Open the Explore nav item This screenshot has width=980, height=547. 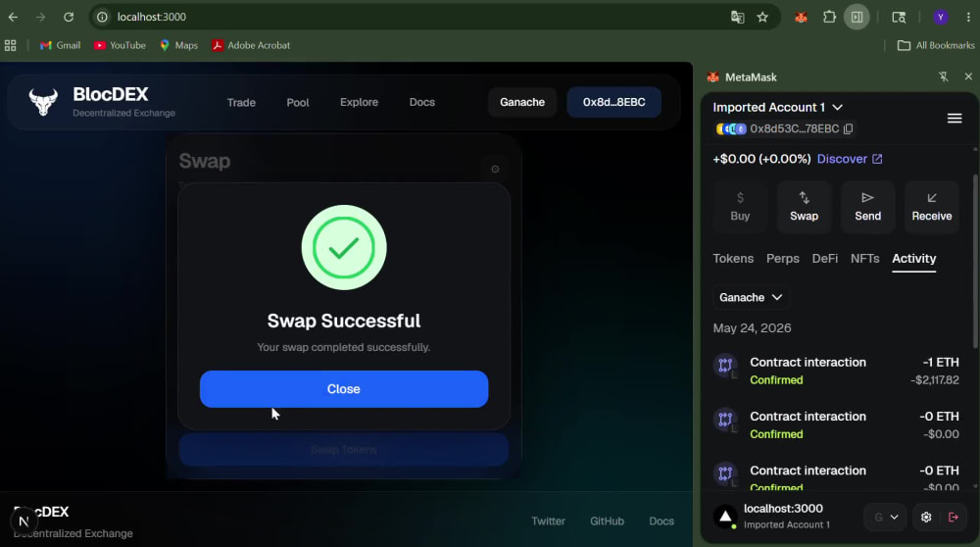[359, 102]
